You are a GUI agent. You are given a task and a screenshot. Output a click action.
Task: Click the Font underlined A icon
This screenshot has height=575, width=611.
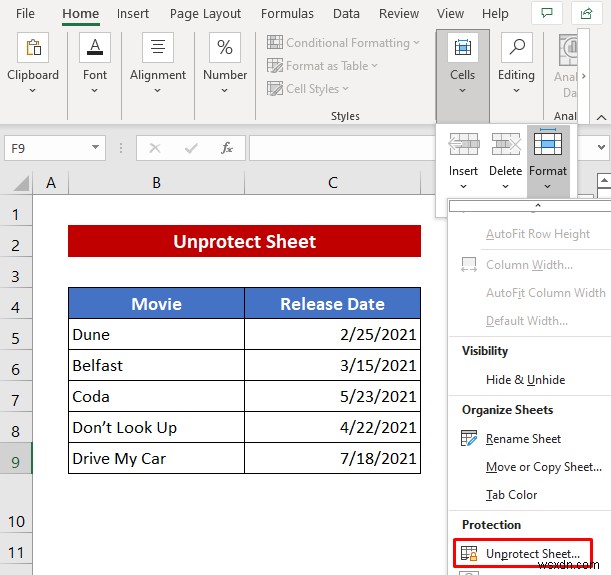pyautogui.click(x=95, y=48)
